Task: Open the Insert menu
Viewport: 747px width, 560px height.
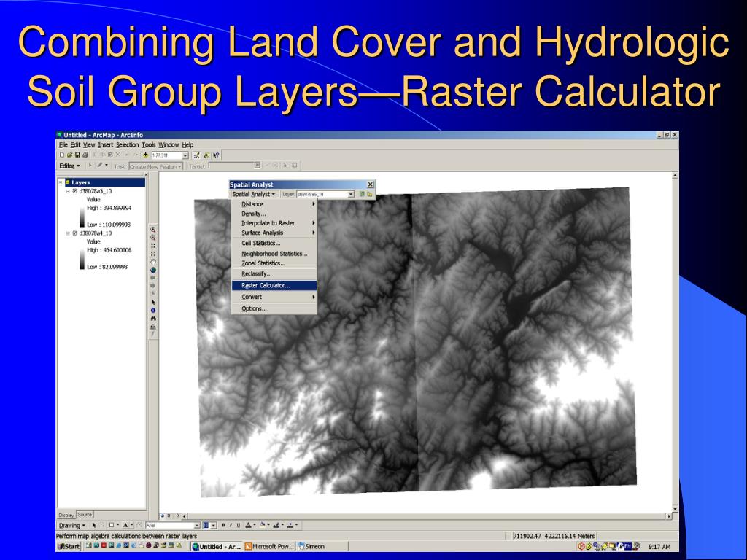Action: point(105,145)
